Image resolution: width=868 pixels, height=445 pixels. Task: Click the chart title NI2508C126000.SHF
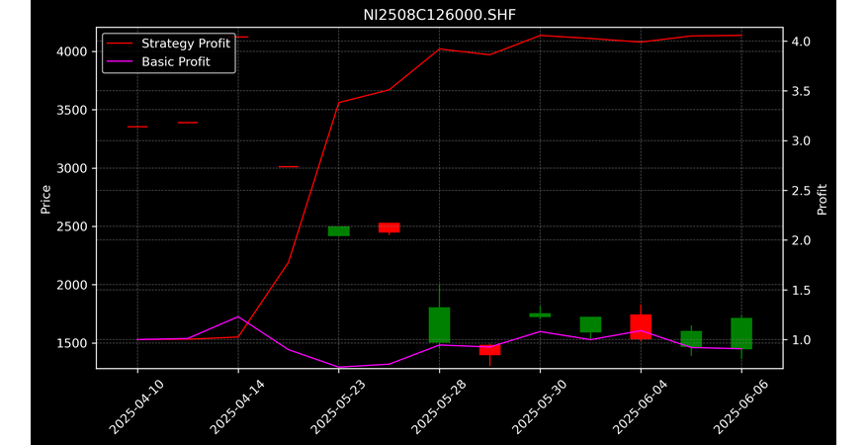click(x=439, y=15)
